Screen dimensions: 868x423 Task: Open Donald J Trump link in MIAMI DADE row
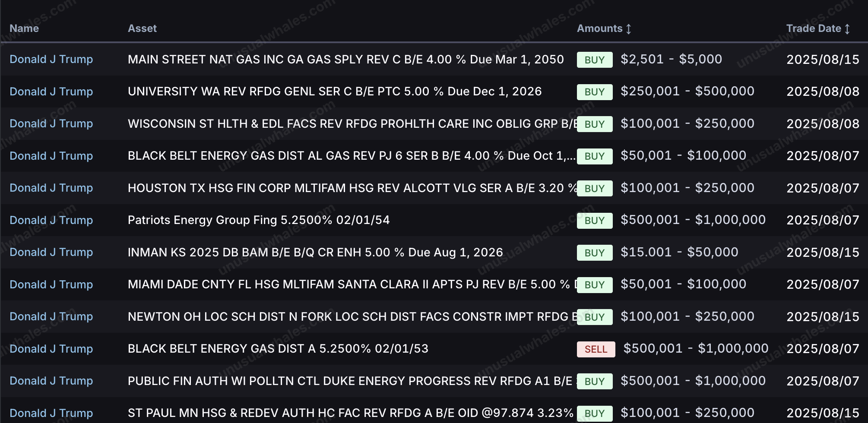tap(51, 284)
